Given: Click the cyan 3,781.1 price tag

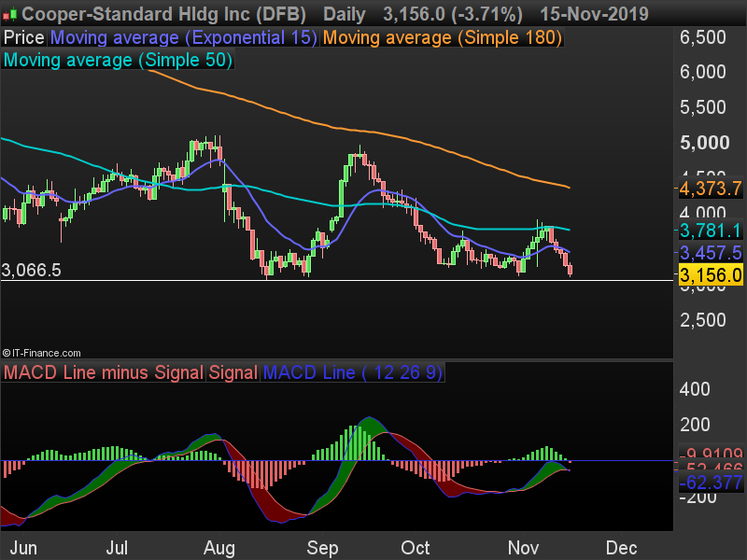Looking at the screenshot, I should coord(711,231).
